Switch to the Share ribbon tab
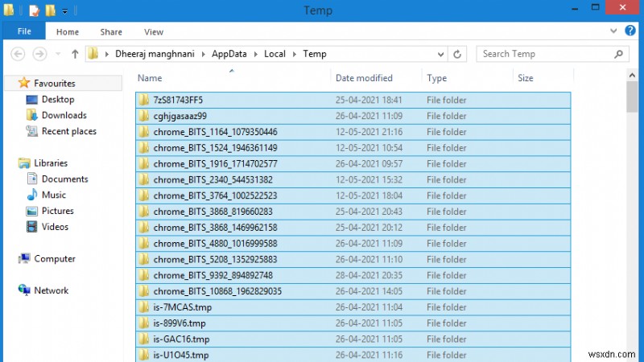644x362 pixels. (111, 32)
